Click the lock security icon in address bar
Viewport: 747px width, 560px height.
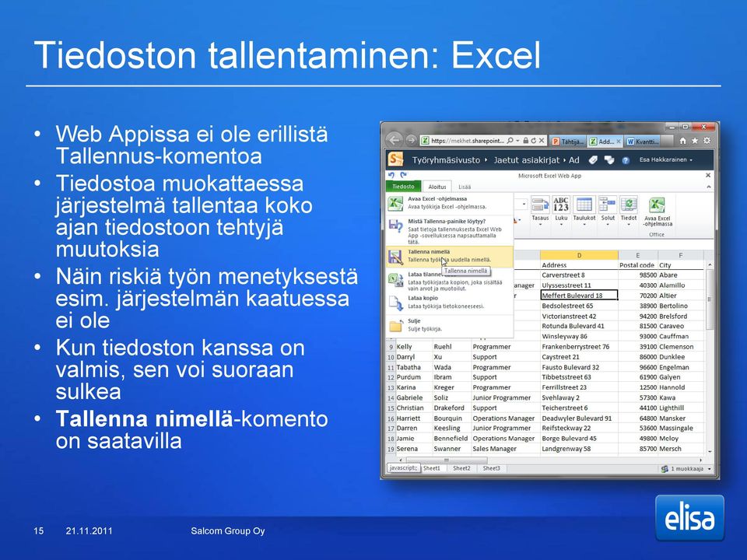point(525,141)
